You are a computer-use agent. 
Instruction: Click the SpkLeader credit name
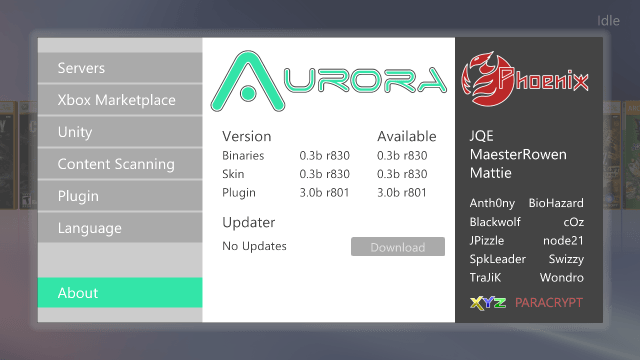(x=498, y=259)
